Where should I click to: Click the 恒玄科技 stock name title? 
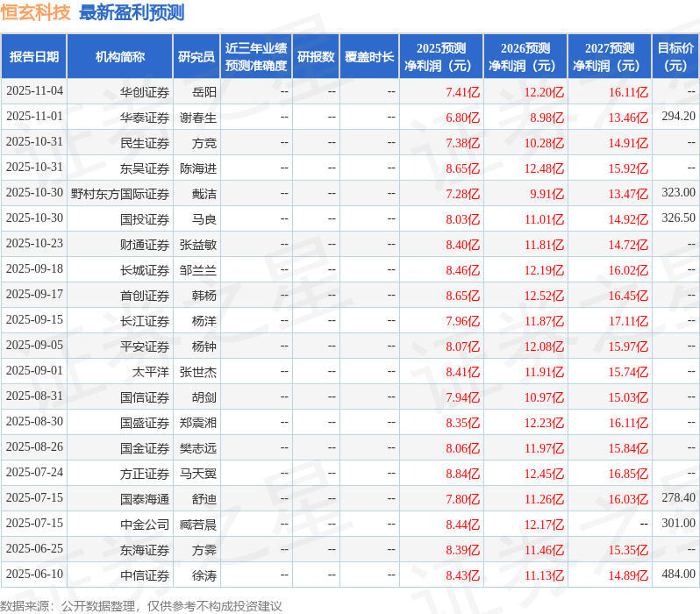[35, 12]
